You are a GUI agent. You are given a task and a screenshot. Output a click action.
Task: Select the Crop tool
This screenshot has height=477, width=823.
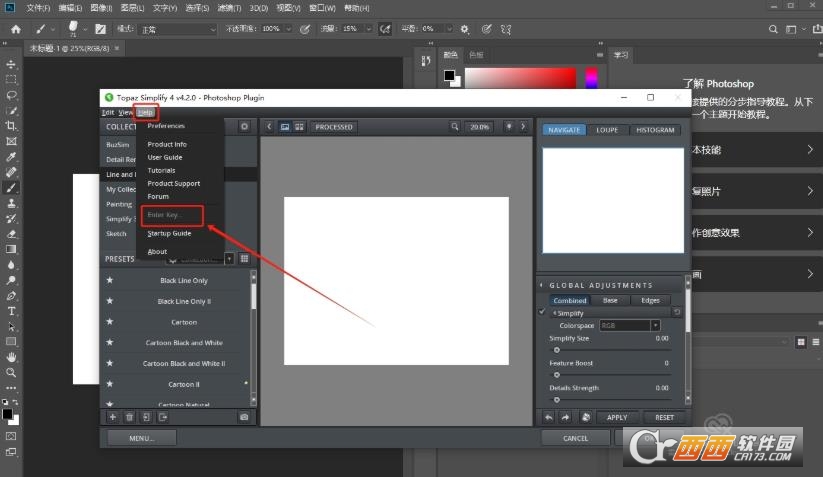[x=11, y=126]
